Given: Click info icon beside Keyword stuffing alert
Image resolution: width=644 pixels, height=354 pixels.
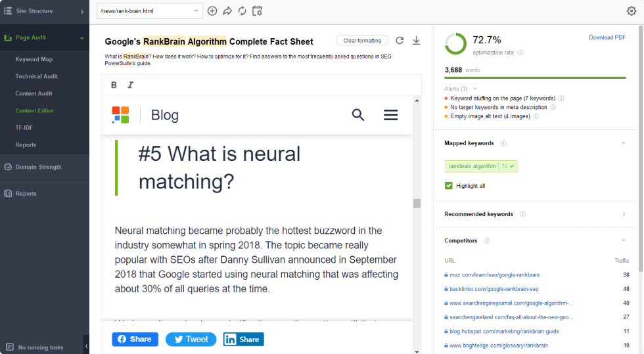Looking at the screenshot, I should pyautogui.click(x=561, y=98).
